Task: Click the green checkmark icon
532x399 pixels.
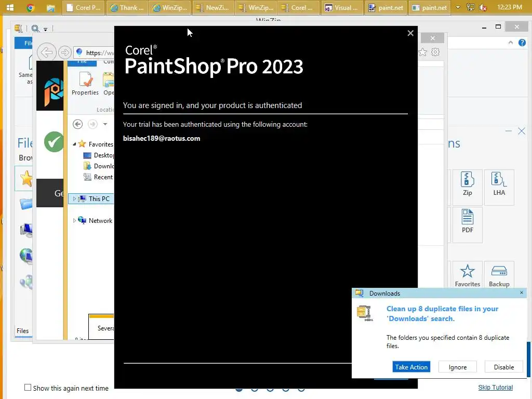Action: (x=54, y=141)
